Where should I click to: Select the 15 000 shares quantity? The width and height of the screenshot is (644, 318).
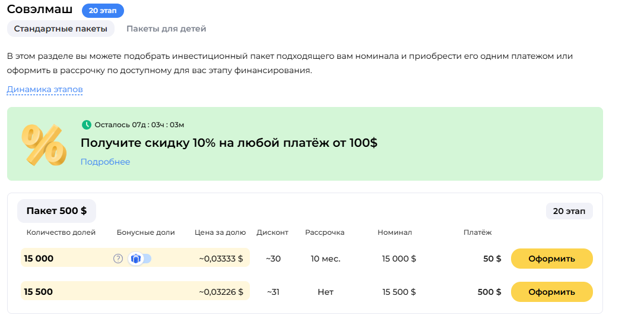coord(39,259)
